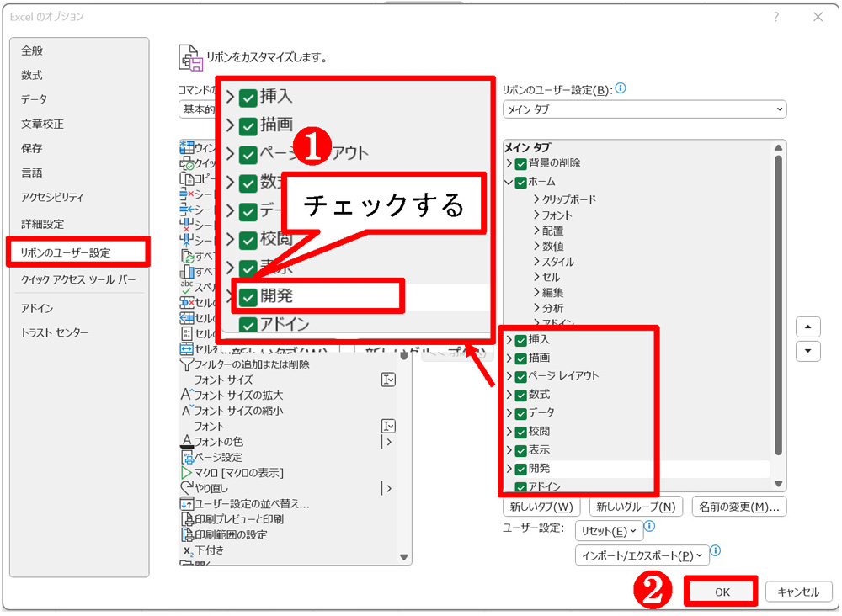This screenshot has height=616, width=842.
Task: Select the スペル チェック abc icon in list
Action: pyautogui.click(x=187, y=286)
